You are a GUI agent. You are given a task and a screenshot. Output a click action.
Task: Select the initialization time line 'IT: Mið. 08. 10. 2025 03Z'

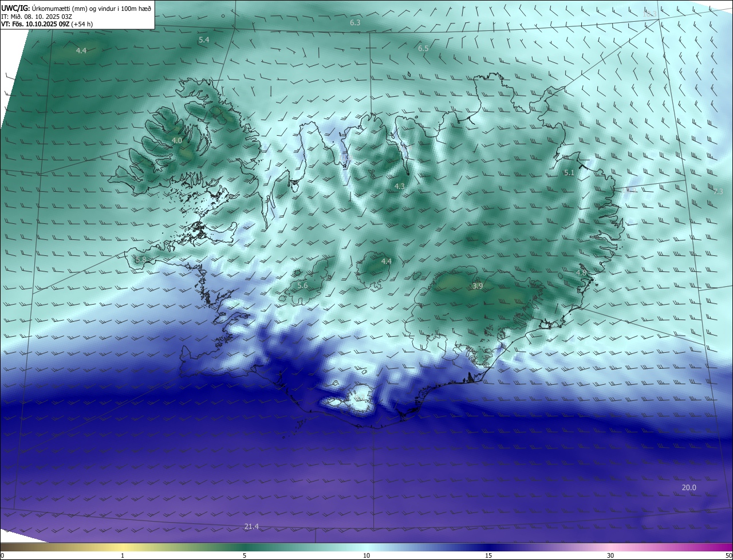point(37,17)
